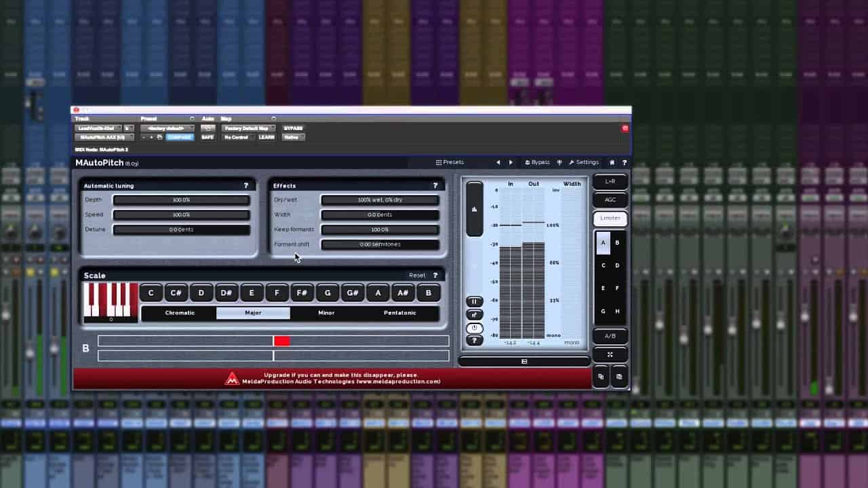Toggle the Limiter button

pos(610,218)
